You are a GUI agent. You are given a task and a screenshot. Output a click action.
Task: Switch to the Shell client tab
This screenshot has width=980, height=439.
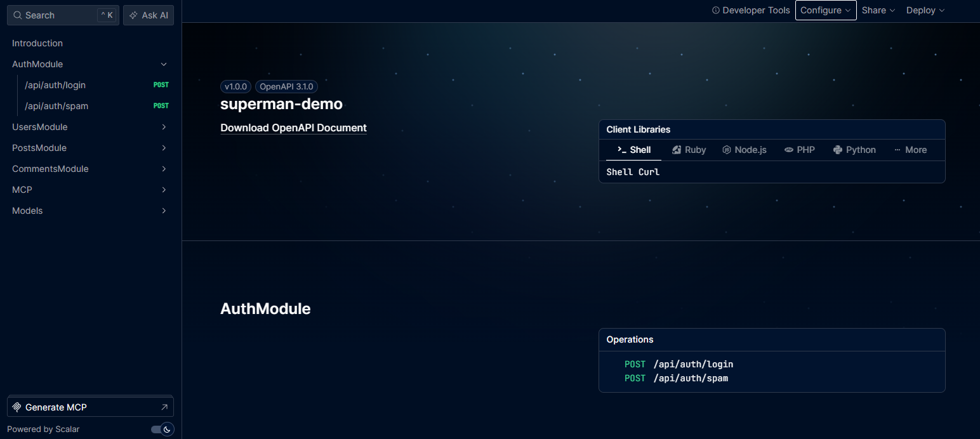tap(634, 150)
